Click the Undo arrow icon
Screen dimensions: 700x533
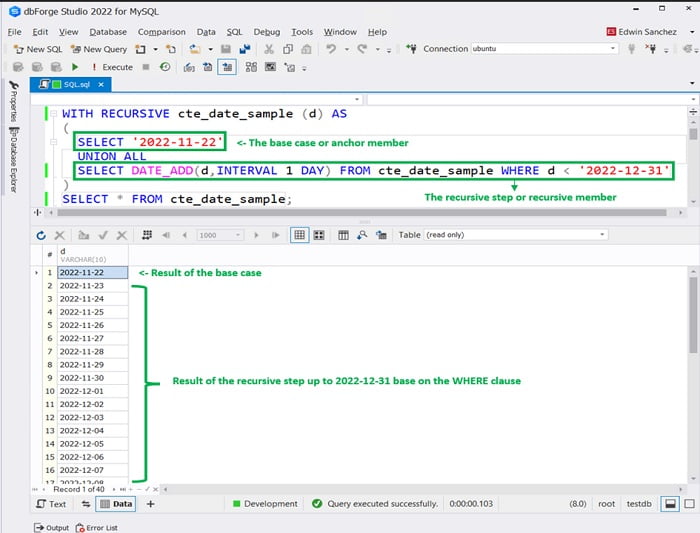coord(331,49)
